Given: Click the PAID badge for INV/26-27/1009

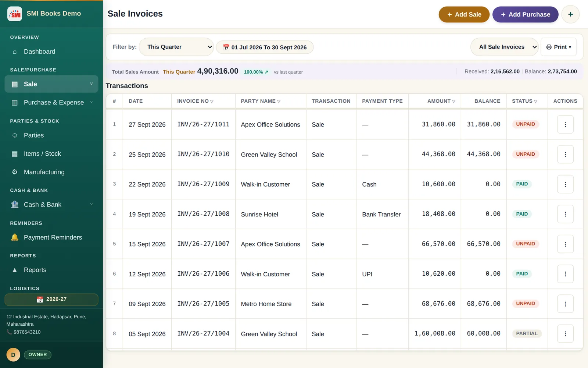Looking at the screenshot, I should [522, 184].
